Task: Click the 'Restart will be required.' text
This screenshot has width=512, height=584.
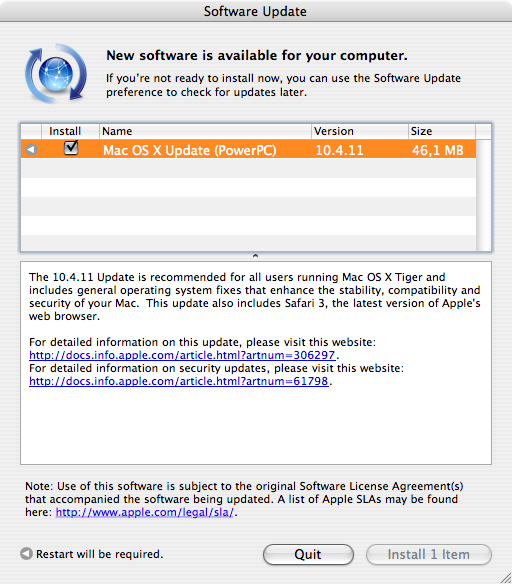Action: coord(99,554)
